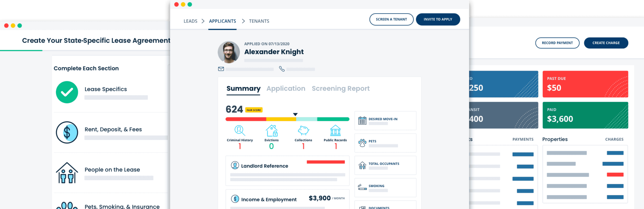Image resolution: width=644 pixels, height=209 pixels.
Task: Click the Paid $3,600 card
Action: pos(585,115)
